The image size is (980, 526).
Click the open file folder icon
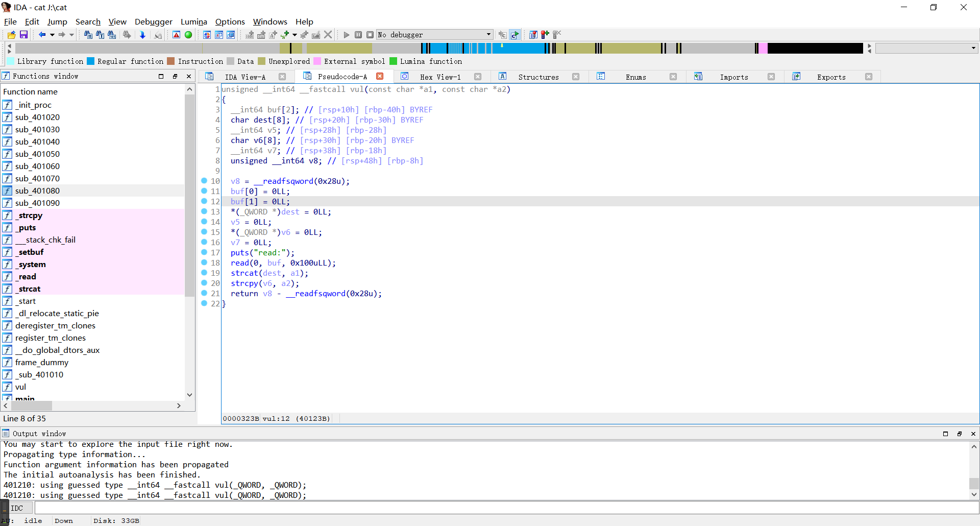click(x=11, y=35)
